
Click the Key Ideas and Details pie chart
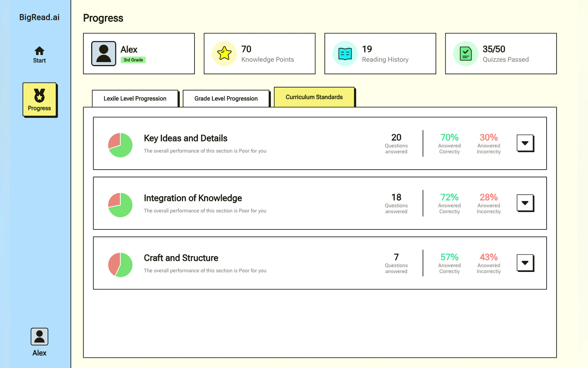tap(120, 145)
